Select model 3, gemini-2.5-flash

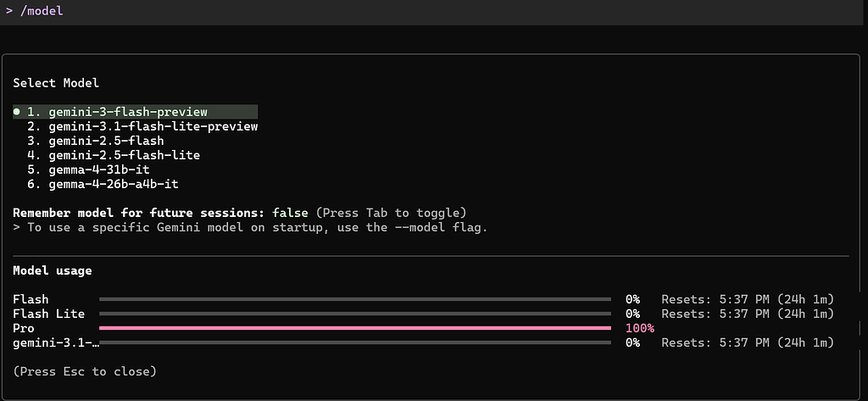click(95, 141)
